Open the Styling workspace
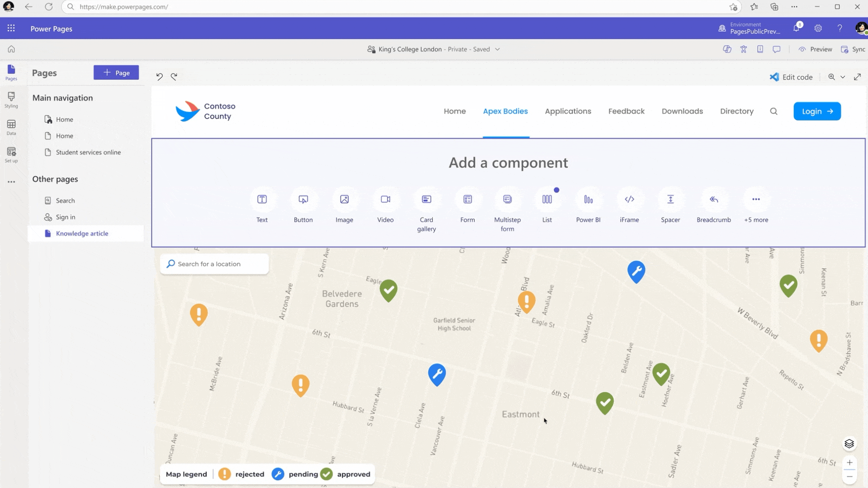The width and height of the screenshot is (868, 488). tap(11, 100)
